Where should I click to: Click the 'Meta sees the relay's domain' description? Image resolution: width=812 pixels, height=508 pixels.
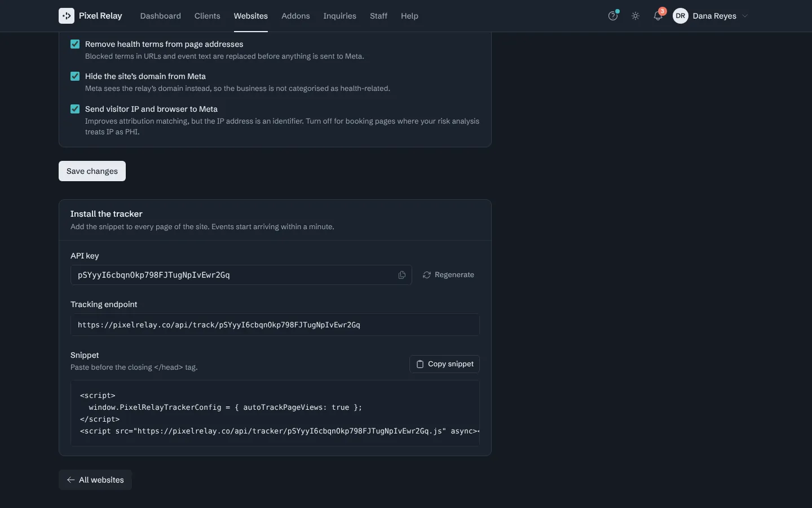click(x=237, y=89)
